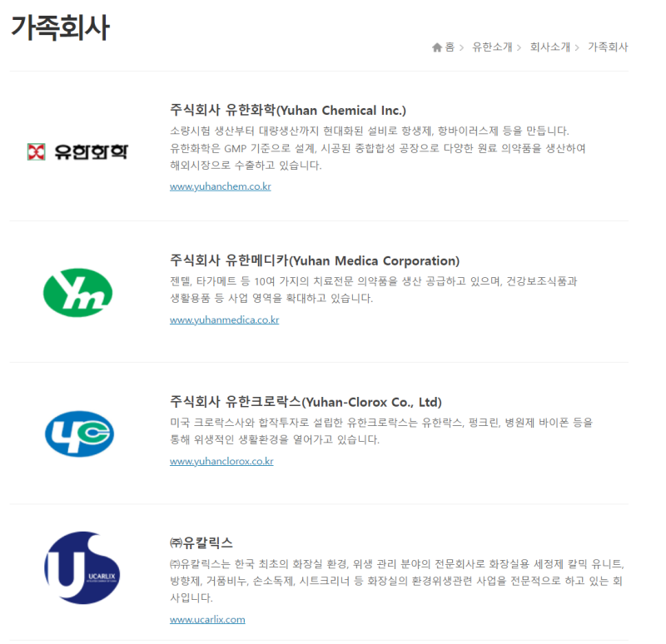Visit the www.yuhanclorox.co.kr website link
Image resolution: width=666 pixels, height=644 pixels.
pyautogui.click(x=221, y=461)
